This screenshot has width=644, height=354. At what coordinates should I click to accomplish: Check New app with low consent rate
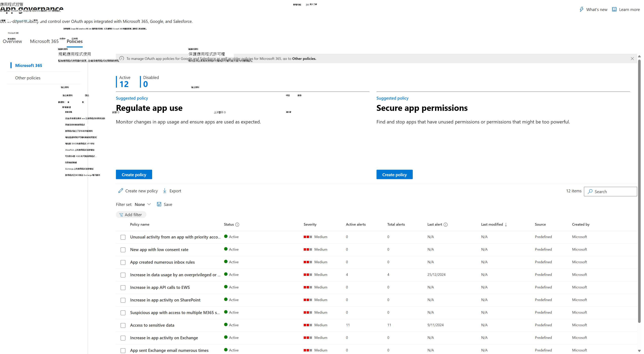click(x=123, y=250)
